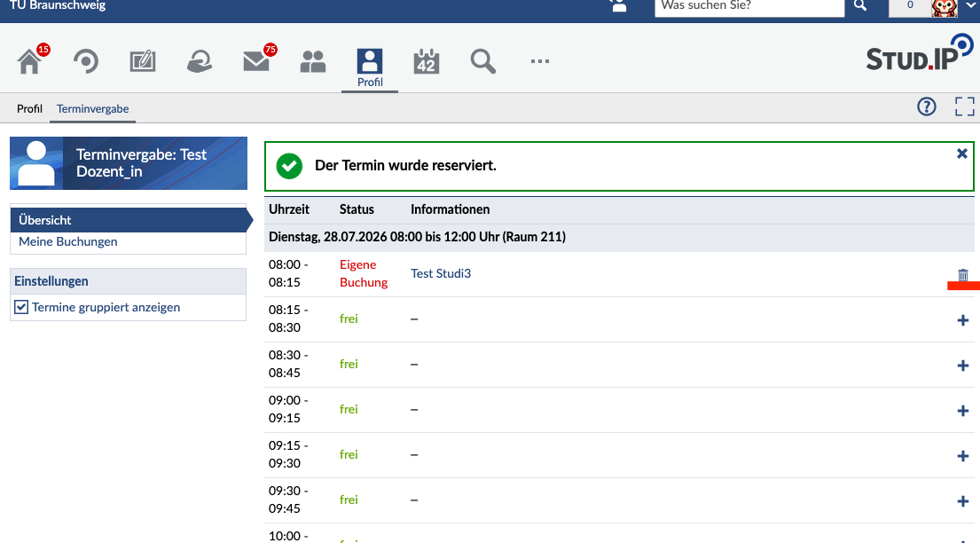980x543 pixels.
Task: Toggle fullscreen mode icon
Action: click(x=964, y=107)
